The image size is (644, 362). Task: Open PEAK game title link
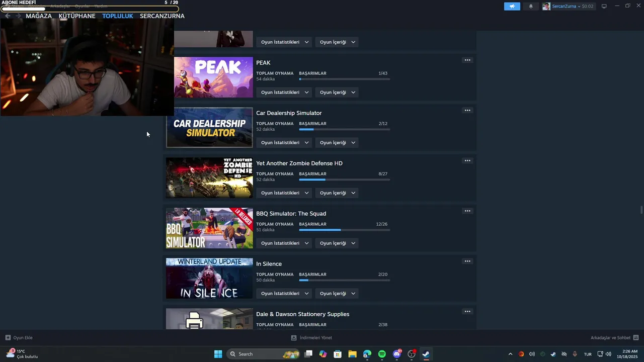tap(263, 63)
